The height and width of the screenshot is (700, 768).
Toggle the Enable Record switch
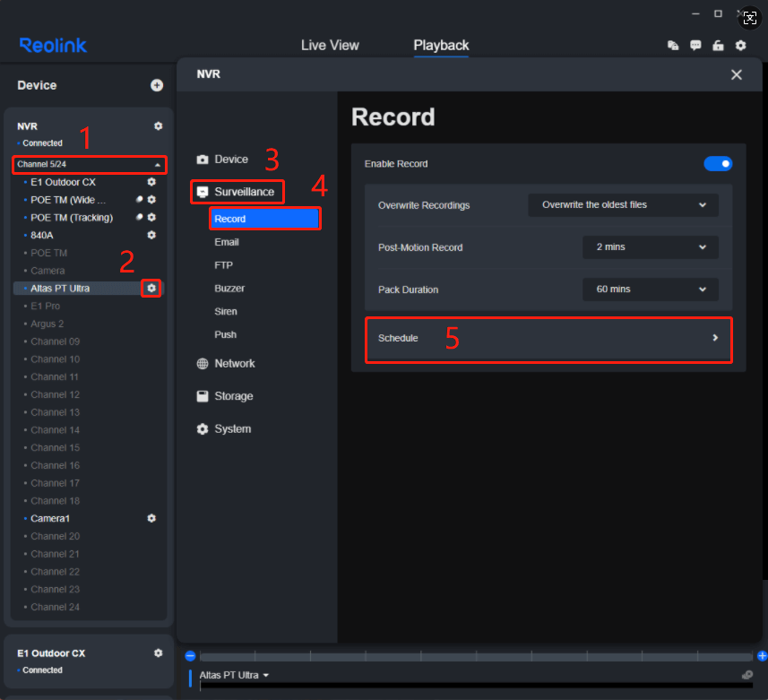(x=718, y=164)
